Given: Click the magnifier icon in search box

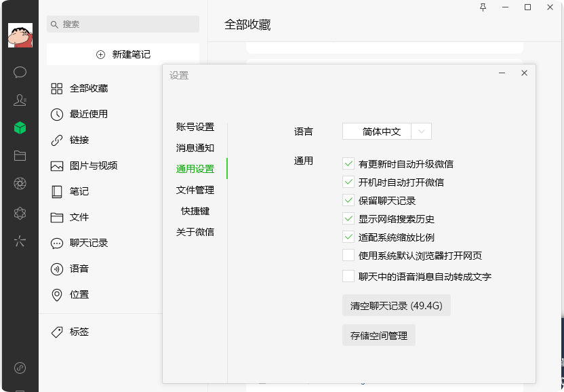Looking at the screenshot, I should (x=54, y=24).
